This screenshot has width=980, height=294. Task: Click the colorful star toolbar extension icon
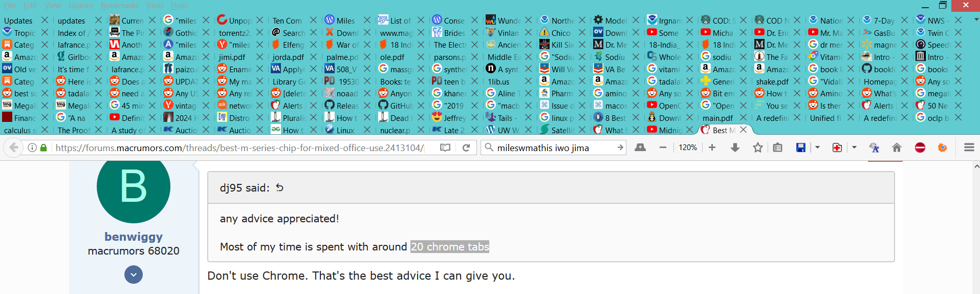point(874,148)
